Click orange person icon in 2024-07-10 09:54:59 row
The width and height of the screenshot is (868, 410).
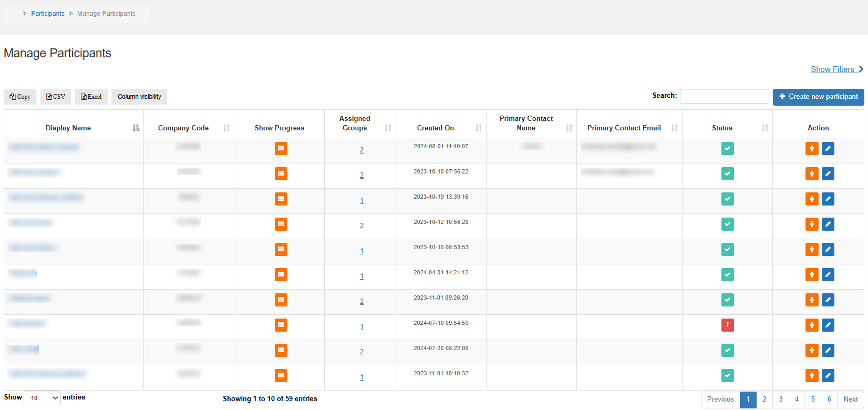pyautogui.click(x=812, y=325)
